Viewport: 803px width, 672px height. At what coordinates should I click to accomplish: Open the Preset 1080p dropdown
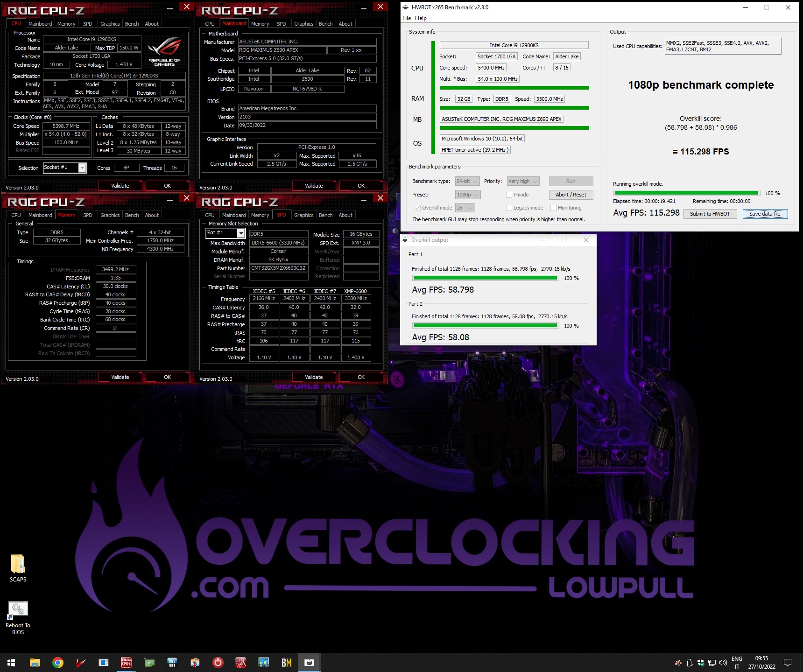(x=468, y=195)
